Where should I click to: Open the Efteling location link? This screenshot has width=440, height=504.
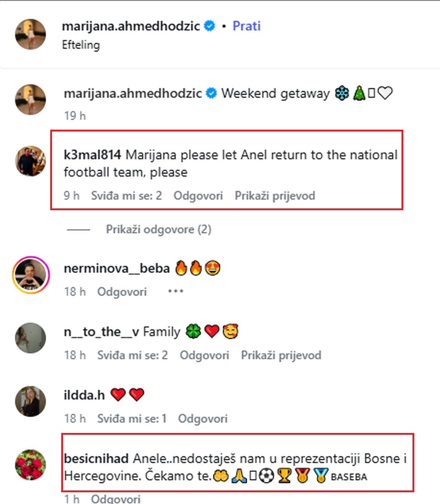[81, 45]
